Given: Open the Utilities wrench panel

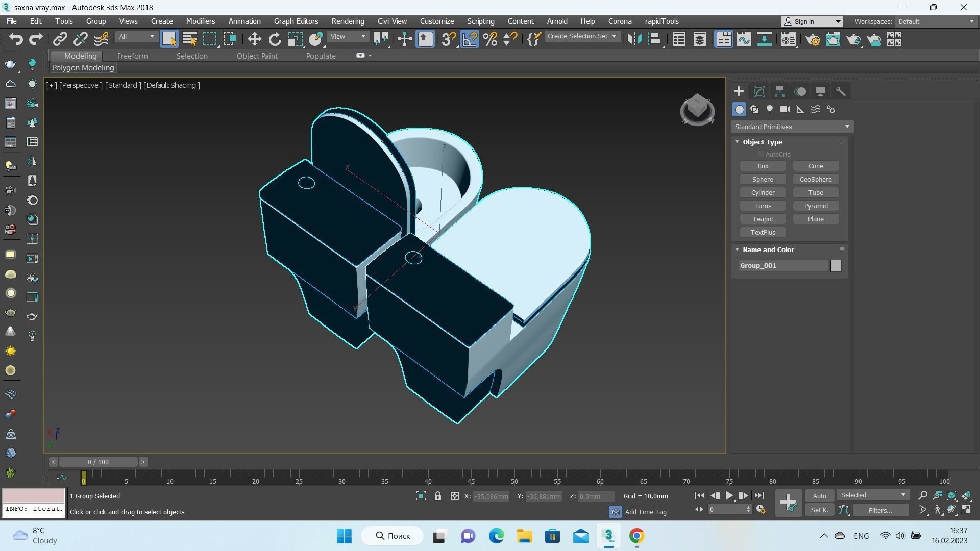Looking at the screenshot, I should 841,92.
